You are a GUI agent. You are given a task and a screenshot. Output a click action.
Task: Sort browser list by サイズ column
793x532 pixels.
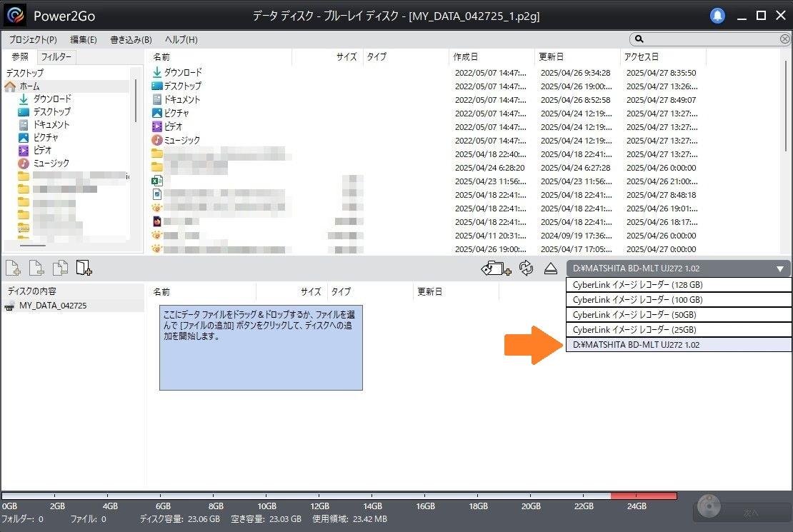coord(346,56)
